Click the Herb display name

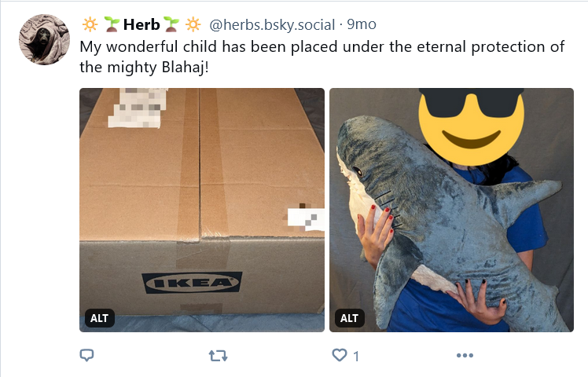tap(141, 24)
